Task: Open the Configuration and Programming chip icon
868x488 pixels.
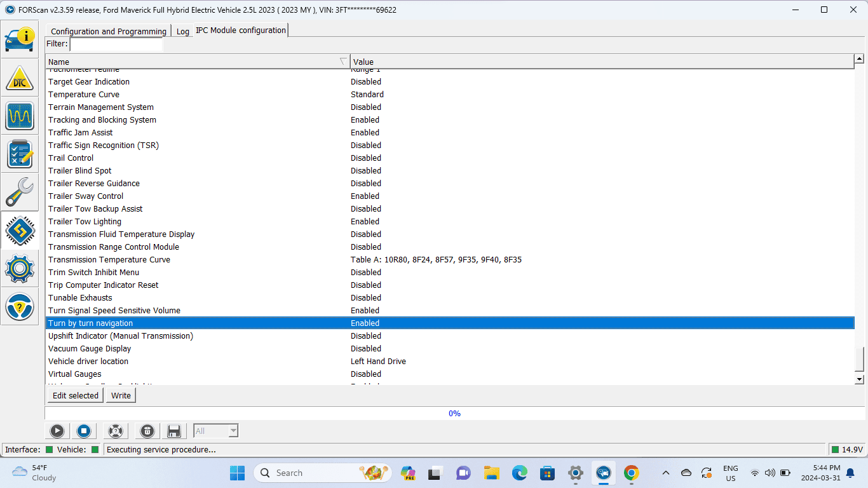Action: pyautogui.click(x=20, y=230)
